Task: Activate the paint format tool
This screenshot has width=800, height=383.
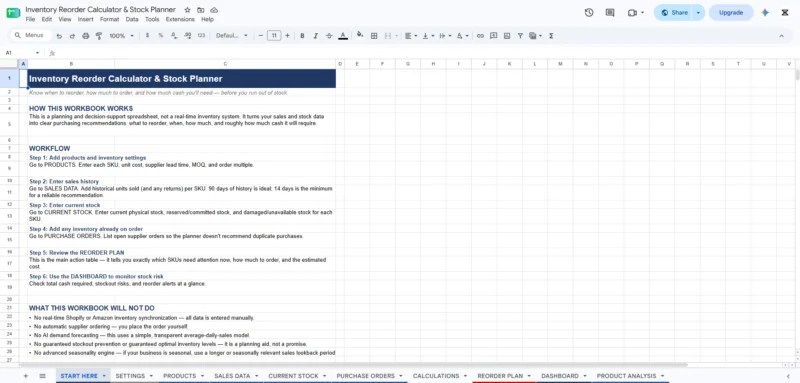Action: click(x=99, y=36)
